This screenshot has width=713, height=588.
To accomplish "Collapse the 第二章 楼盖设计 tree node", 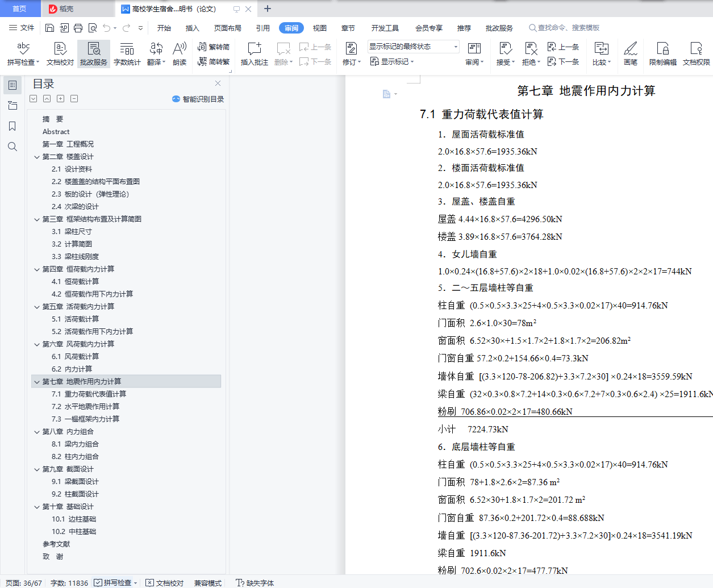I will tap(37, 157).
